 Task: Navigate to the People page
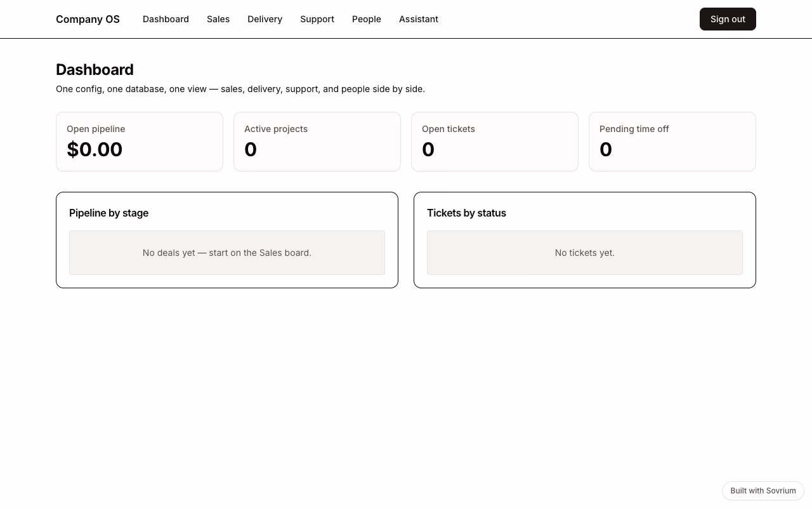click(367, 19)
